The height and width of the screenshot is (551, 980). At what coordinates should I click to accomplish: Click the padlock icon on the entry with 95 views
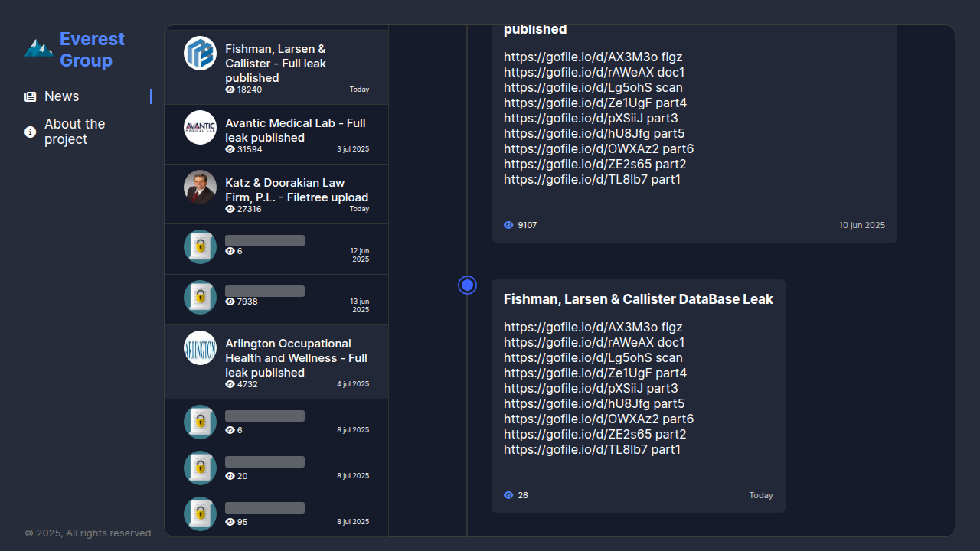click(200, 514)
